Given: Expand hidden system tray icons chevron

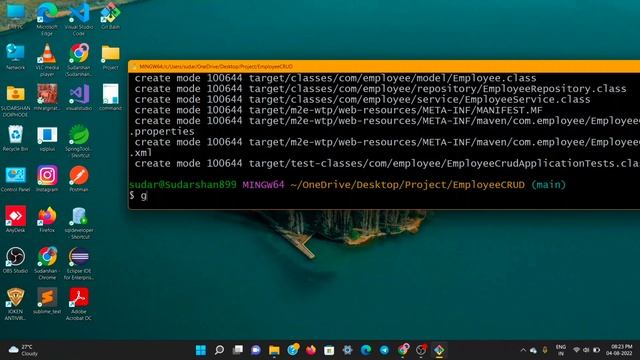Looking at the screenshot, I should 523,350.
